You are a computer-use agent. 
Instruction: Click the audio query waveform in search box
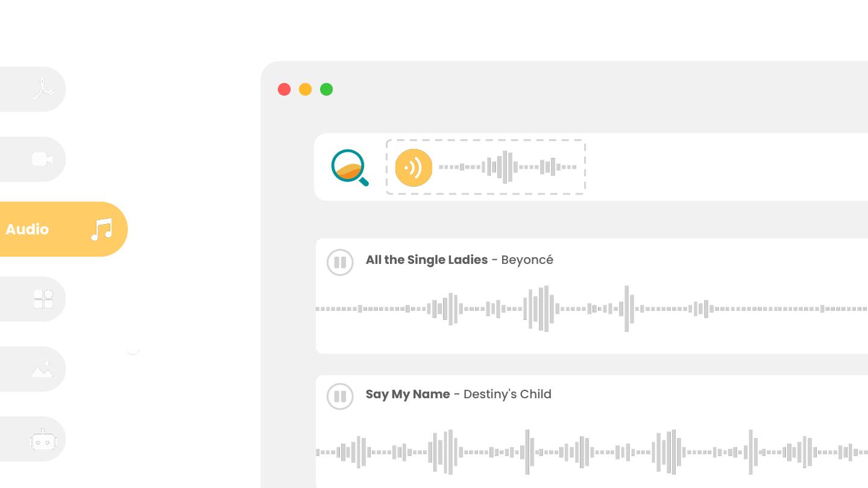(508, 167)
